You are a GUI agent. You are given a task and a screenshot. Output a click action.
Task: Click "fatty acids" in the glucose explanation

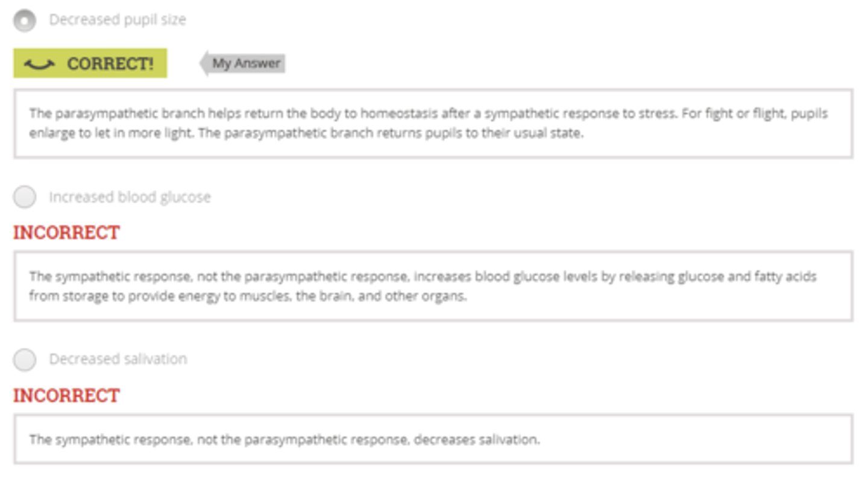[784, 276]
